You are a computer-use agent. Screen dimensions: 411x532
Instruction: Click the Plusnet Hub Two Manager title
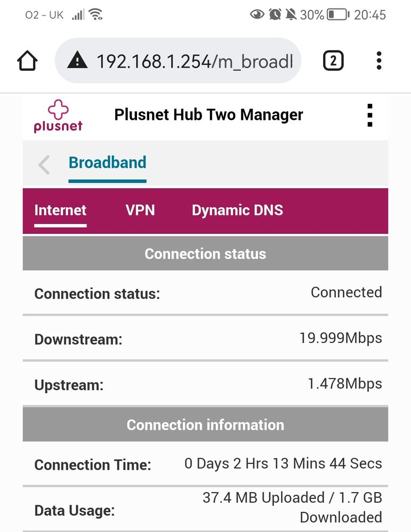click(208, 114)
